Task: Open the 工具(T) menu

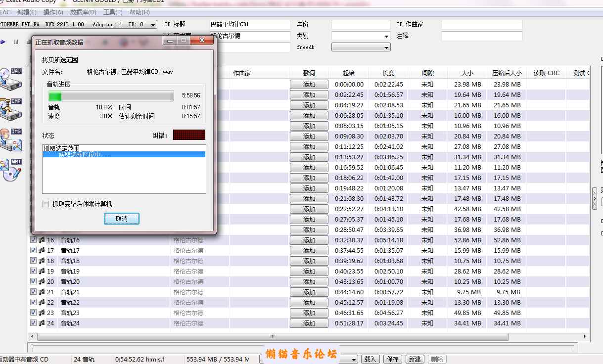Action: (x=113, y=12)
